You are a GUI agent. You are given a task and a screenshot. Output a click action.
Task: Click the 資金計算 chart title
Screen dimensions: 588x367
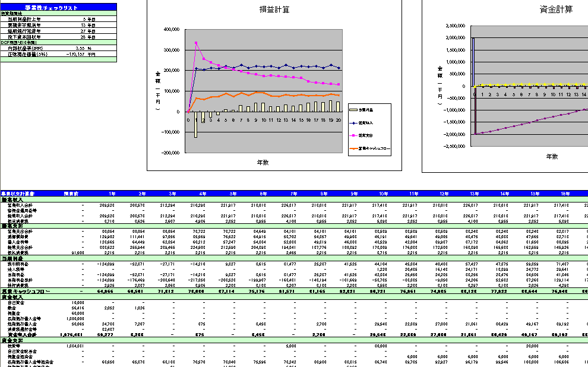556,10
